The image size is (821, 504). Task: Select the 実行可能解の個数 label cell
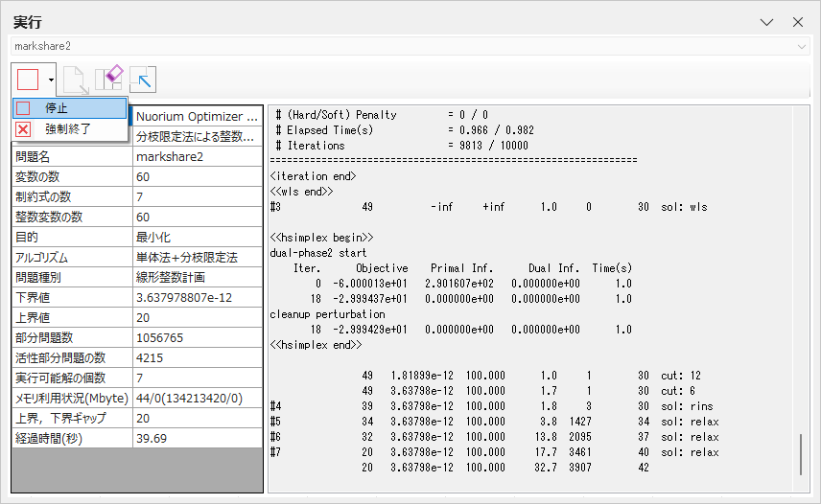click(x=72, y=378)
